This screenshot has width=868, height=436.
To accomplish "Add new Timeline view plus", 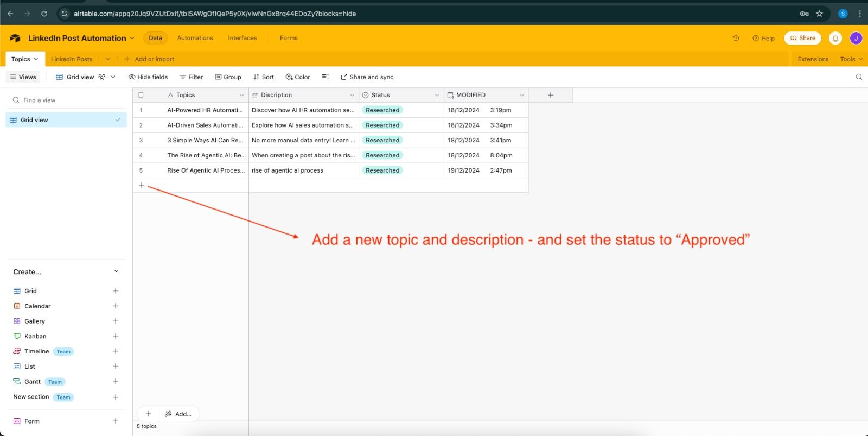I will 116,351.
